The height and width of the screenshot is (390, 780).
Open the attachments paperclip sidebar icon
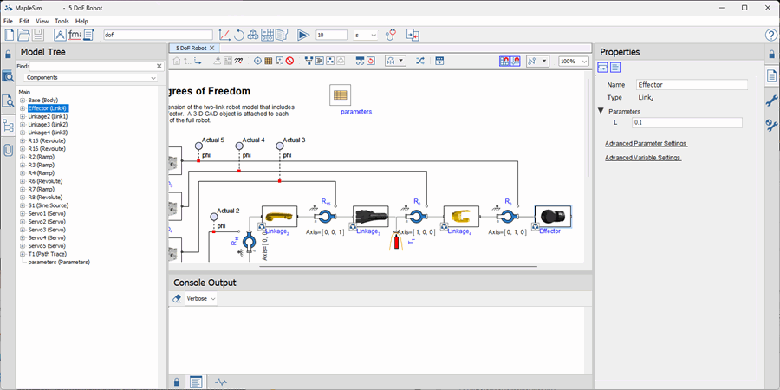pyautogui.click(x=8, y=150)
